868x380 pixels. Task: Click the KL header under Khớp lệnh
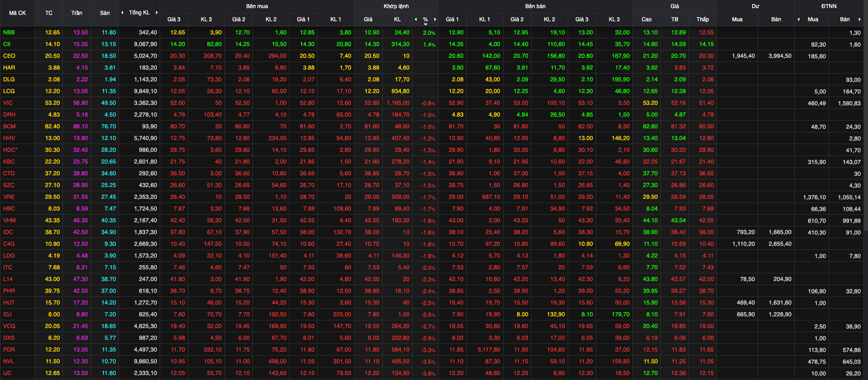(x=397, y=19)
